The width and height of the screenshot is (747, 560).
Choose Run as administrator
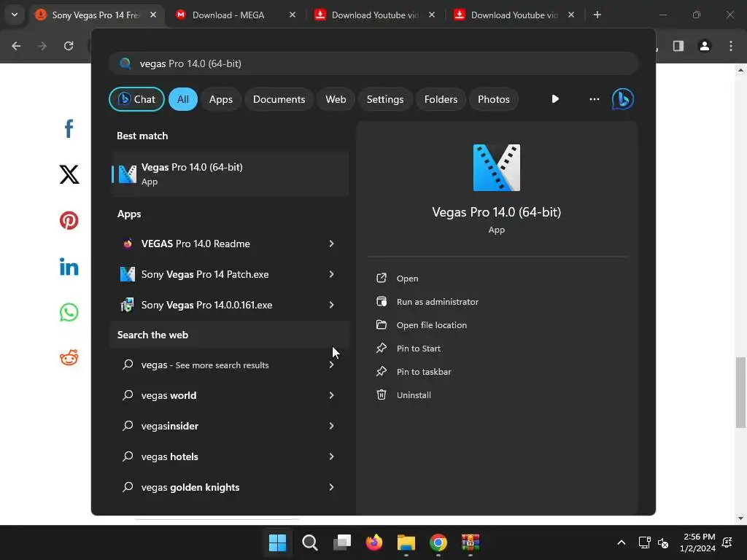(x=438, y=301)
